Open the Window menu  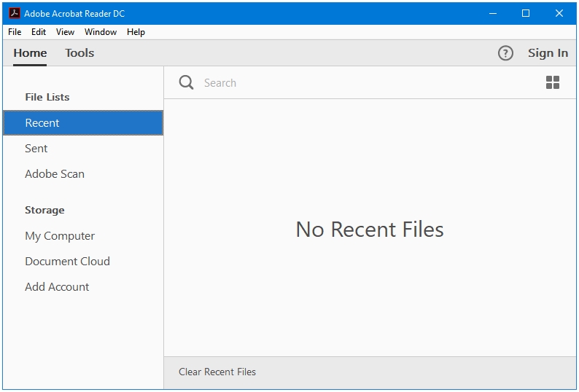[x=101, y=32]
